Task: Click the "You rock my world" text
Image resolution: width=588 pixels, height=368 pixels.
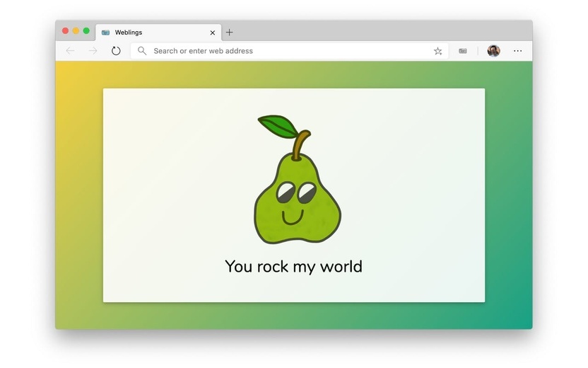Action: tap(293, 267)
